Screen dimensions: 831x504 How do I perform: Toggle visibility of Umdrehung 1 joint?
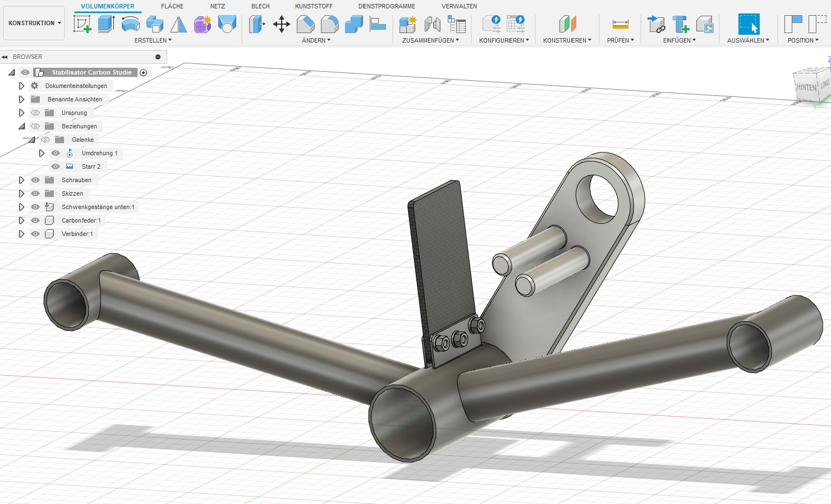56,153
